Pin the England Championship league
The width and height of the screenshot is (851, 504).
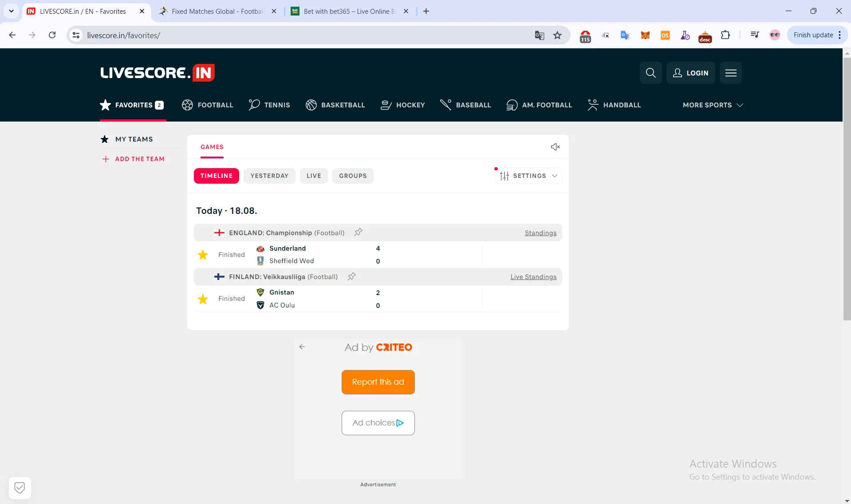coord(358,232)
